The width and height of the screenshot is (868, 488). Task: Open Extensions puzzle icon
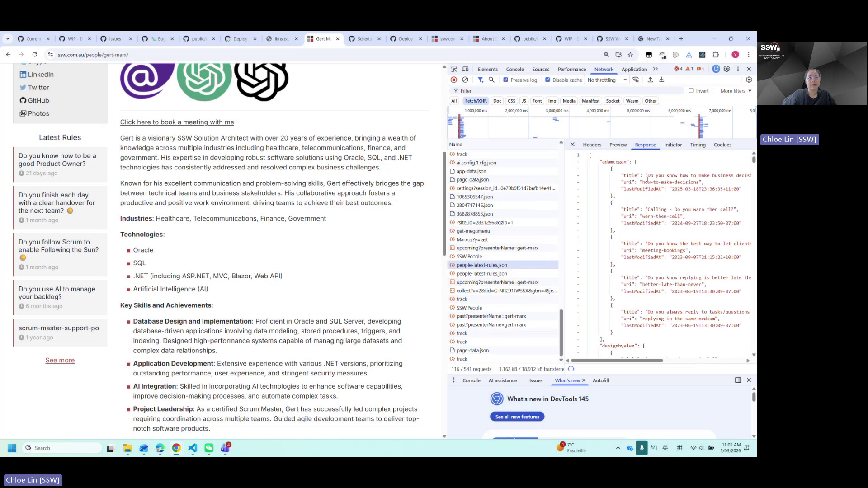[716, 55]
